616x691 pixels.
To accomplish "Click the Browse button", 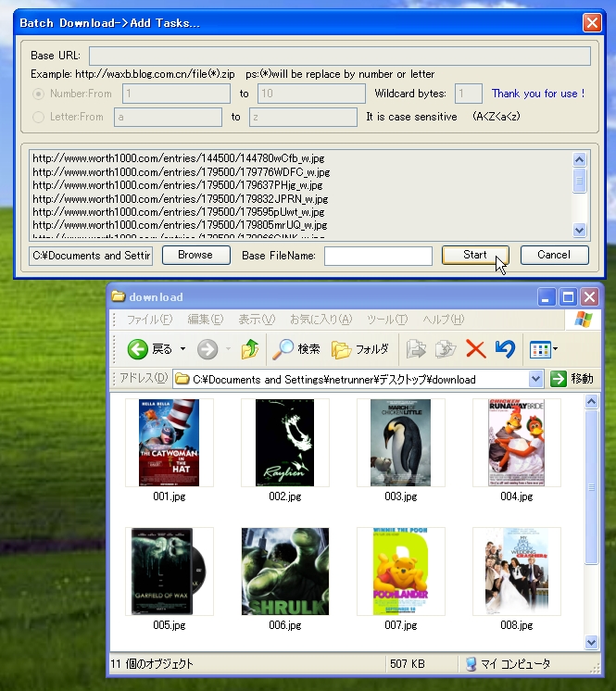I will click(195, 255).
